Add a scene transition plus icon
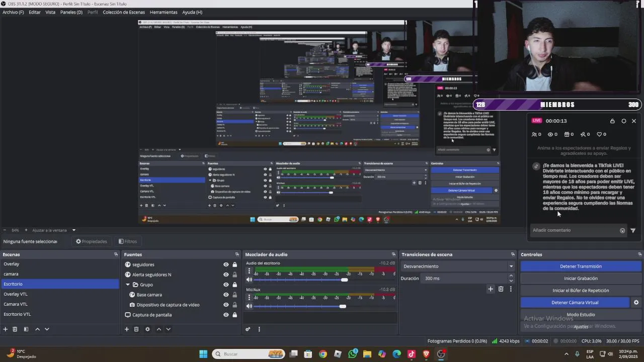Screen dimensions: 644x362 [x=491, y=289]
